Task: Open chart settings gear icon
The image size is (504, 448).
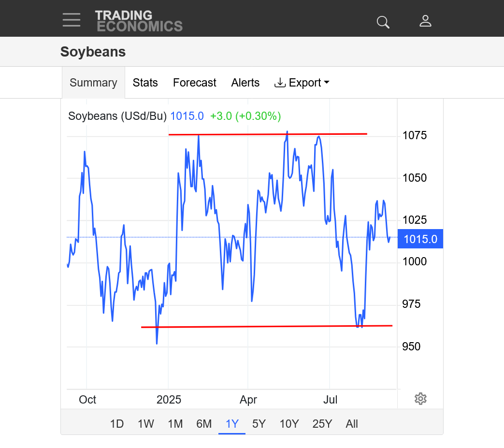Action: 420,399
